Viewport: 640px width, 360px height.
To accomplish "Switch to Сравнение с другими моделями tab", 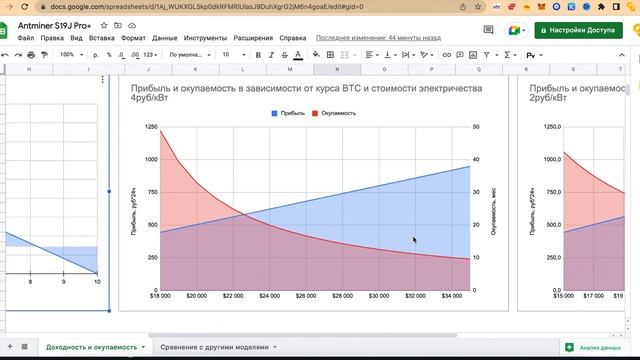I will pyautogui.click(x=218, y=347).
